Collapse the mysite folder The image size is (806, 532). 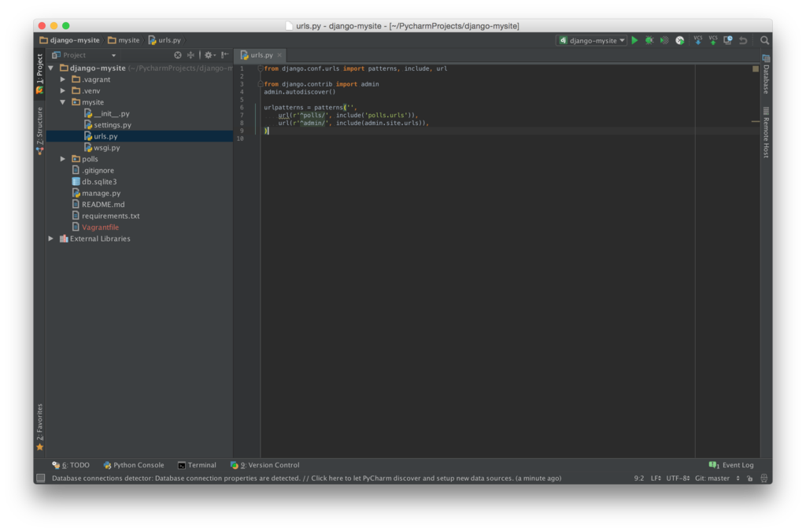click(63, 102)
